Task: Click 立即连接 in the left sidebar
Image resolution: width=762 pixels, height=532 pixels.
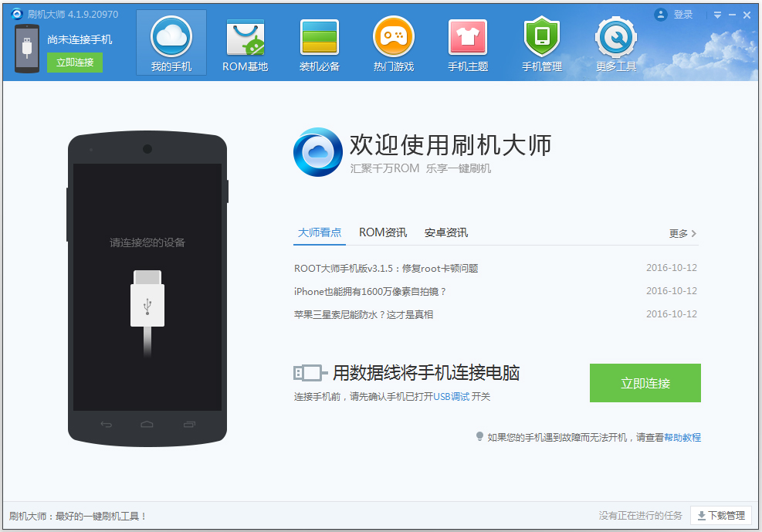Action: 74,62
